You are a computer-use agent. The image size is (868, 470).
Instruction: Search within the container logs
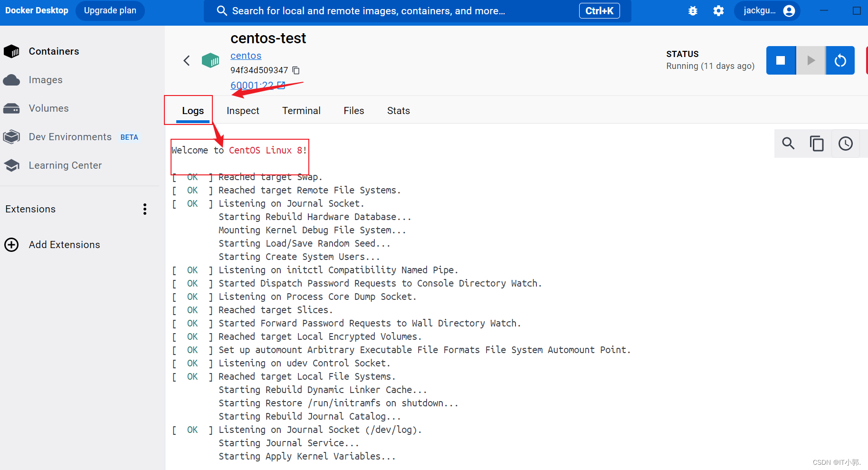789,144
